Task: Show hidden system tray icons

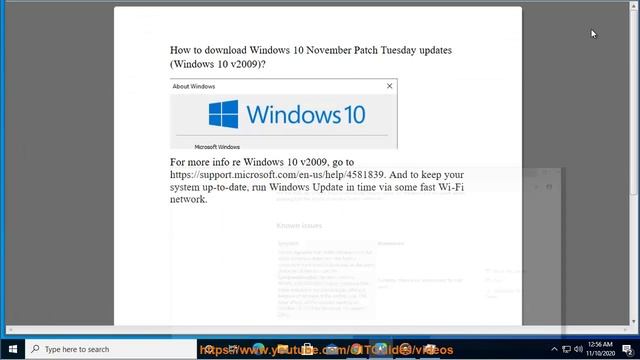Action: (x=554, y=349)
